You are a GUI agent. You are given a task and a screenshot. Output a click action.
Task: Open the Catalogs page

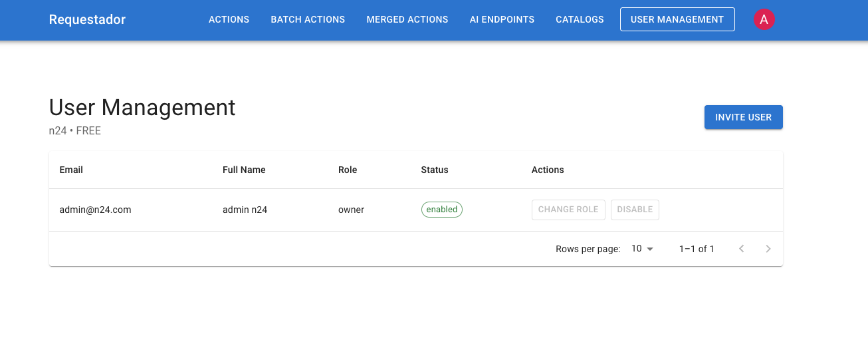[x=580, y=20]
